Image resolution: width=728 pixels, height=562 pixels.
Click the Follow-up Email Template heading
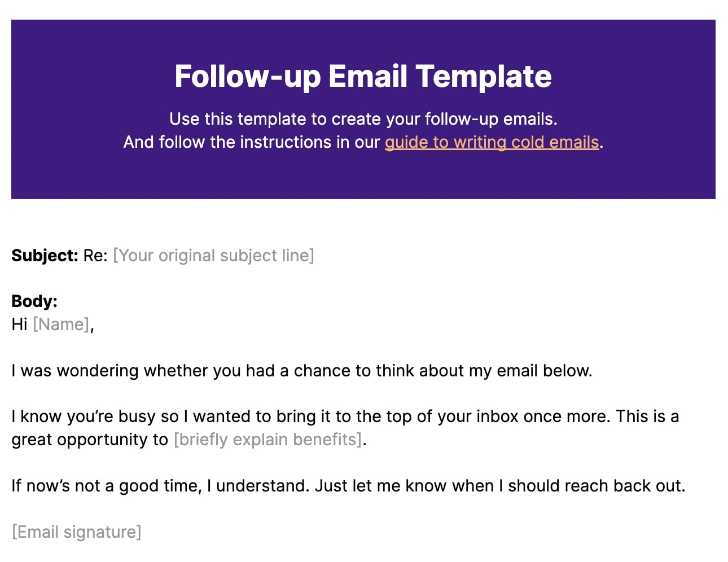[x=363, y=76]
